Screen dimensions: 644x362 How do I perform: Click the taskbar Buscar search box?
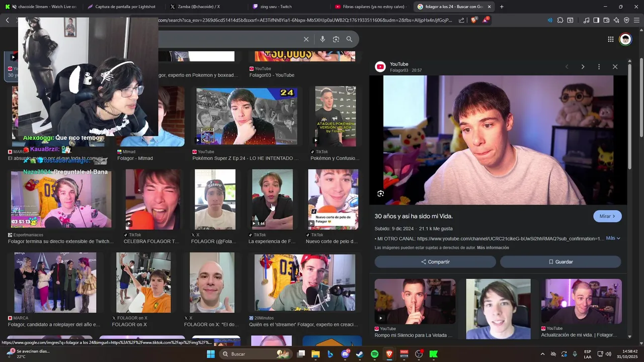coord(257,354)
